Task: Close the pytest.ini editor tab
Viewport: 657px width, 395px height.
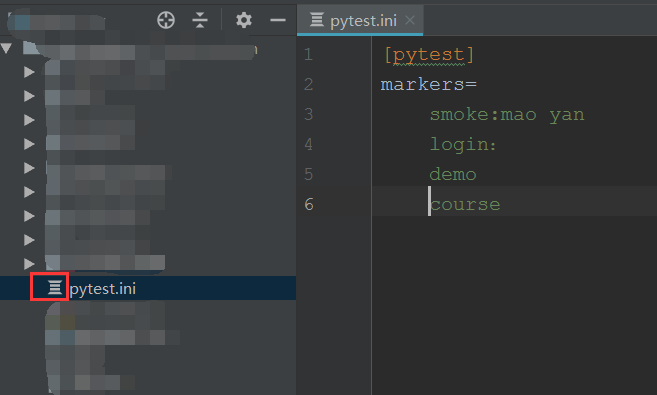Action: click(x=410, y=20)
